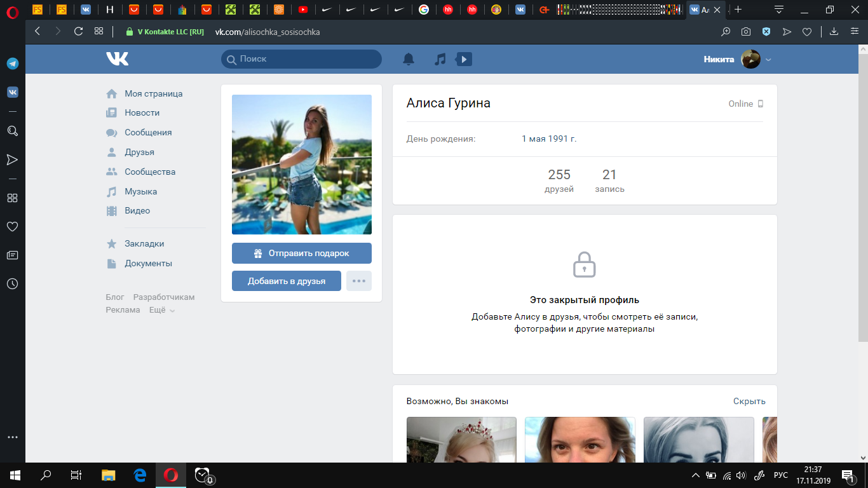Expand the Ещё footer menu

point(161,310)
